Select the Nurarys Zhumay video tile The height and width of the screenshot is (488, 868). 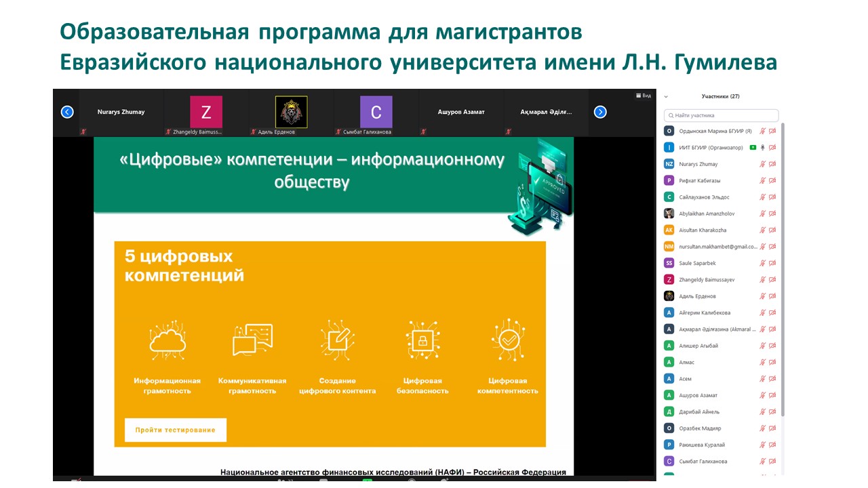[121, 113]
